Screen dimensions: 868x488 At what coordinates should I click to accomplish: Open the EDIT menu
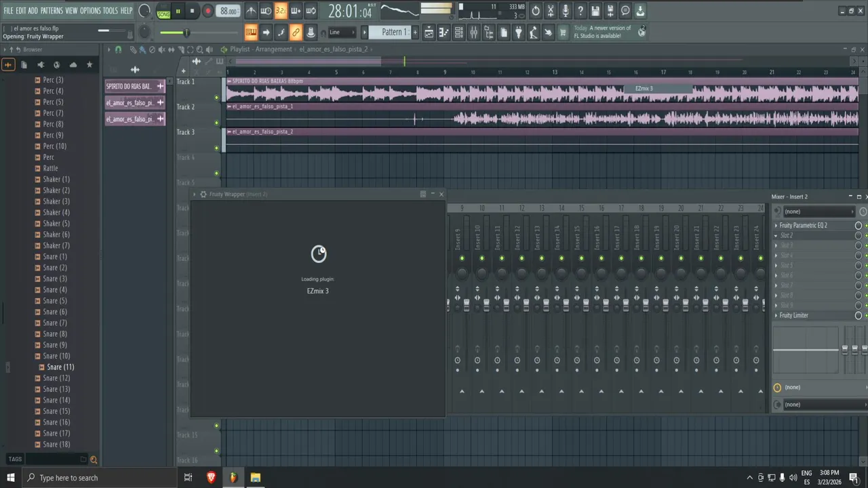(21, 11)
